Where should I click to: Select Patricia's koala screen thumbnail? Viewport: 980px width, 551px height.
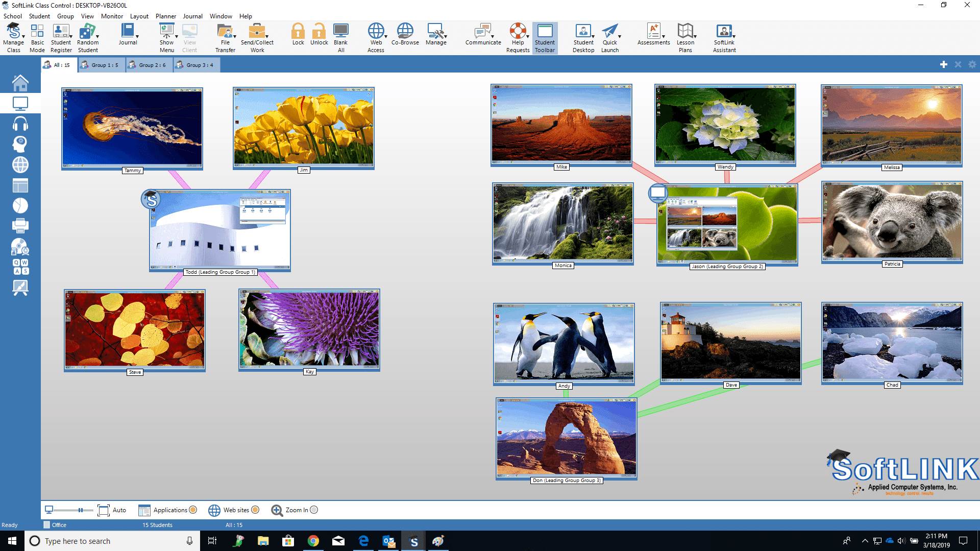click(x=892, y=222)
